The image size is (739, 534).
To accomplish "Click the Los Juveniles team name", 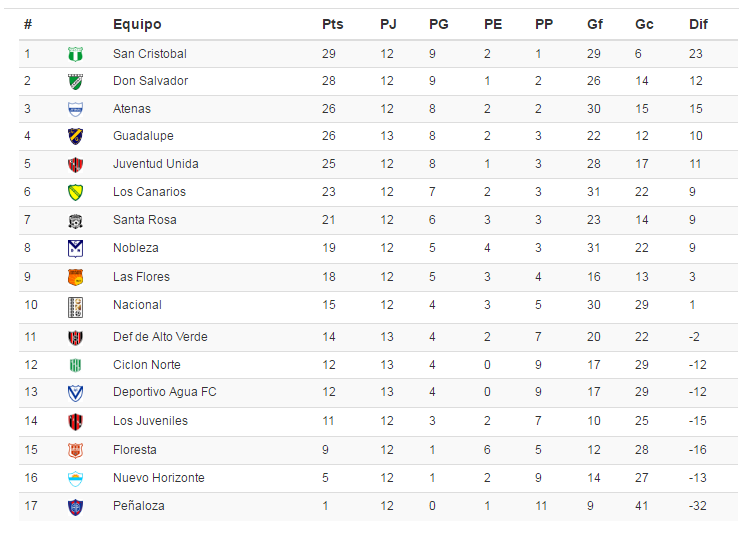I will tap(150, 420).
